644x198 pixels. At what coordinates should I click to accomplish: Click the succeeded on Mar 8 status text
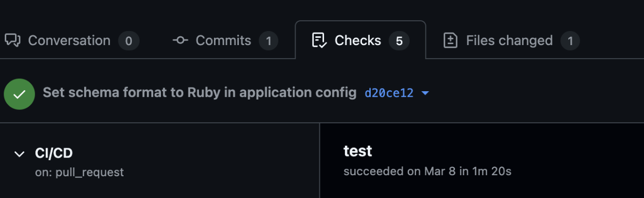point(427,171)
